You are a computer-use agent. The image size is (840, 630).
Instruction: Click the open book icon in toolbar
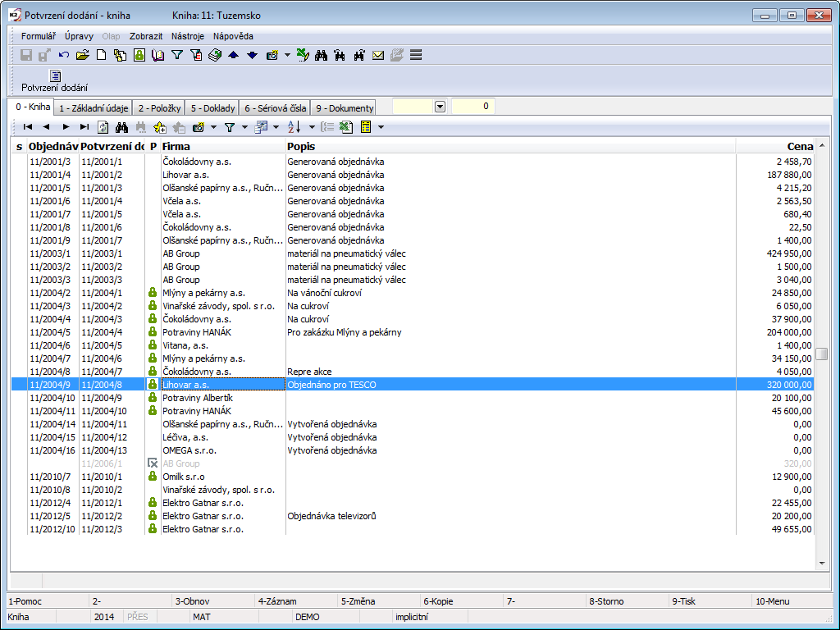pos(158,56)
